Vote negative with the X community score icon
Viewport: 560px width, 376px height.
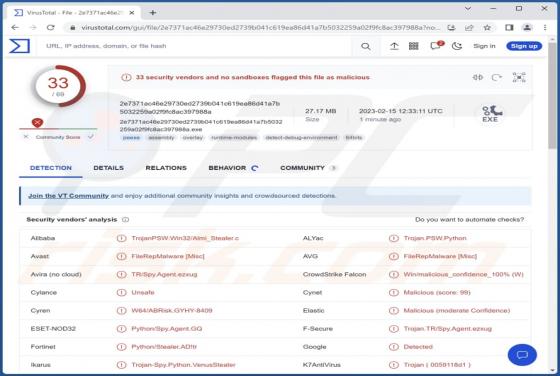click(26, 137)
